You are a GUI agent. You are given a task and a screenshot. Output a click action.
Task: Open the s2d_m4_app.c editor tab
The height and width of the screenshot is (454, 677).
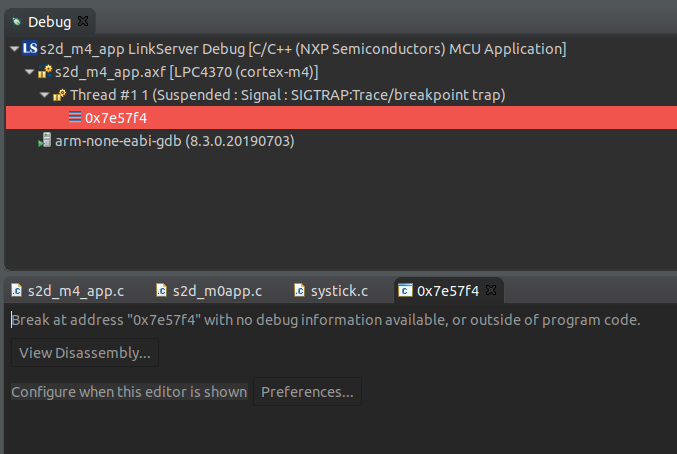click(x=68, y=291)
